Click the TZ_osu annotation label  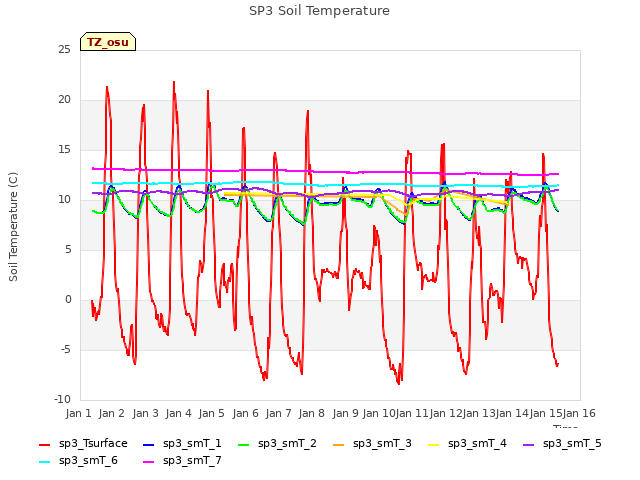pyautogui.click(x=108, y=42)
